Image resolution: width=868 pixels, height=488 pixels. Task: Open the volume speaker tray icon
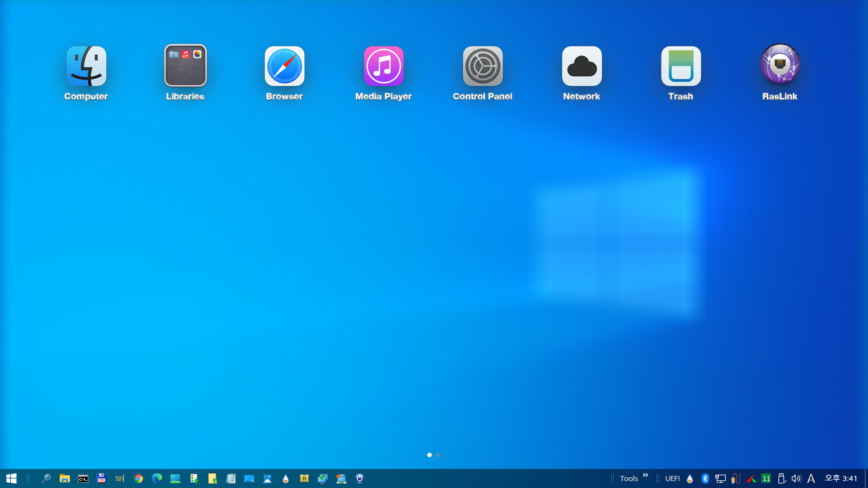[796, 478]
